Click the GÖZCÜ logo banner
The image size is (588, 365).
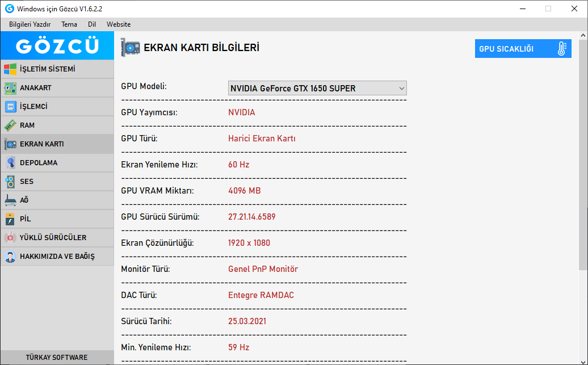57,45
